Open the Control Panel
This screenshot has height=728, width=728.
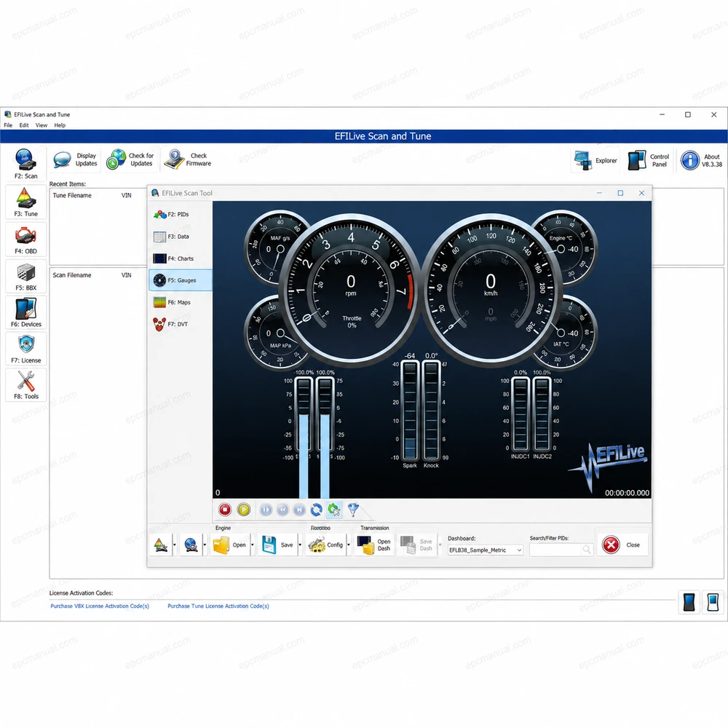tap(649, 161)
